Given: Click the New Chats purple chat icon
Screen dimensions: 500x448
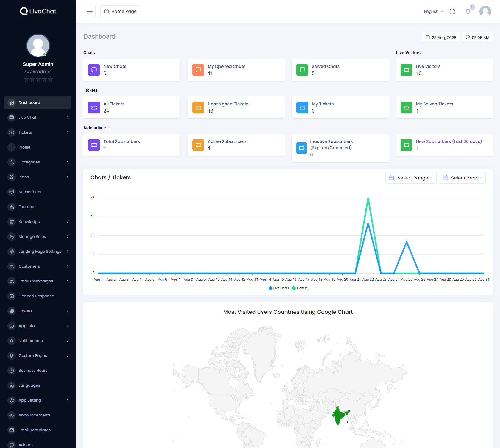Looking at the screenshot, I should [x=94, y=70].
